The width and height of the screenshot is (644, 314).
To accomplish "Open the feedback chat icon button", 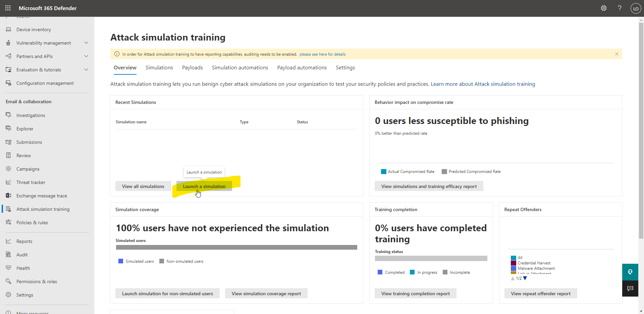I will click(x=630, y=289).
